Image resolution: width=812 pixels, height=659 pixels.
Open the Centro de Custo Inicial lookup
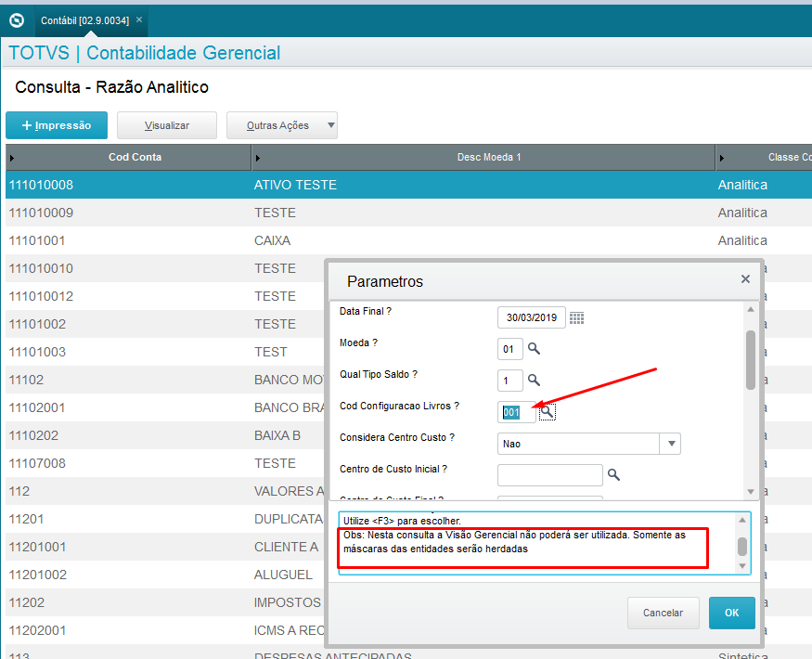pyautogui.click(x=613, y=474)
